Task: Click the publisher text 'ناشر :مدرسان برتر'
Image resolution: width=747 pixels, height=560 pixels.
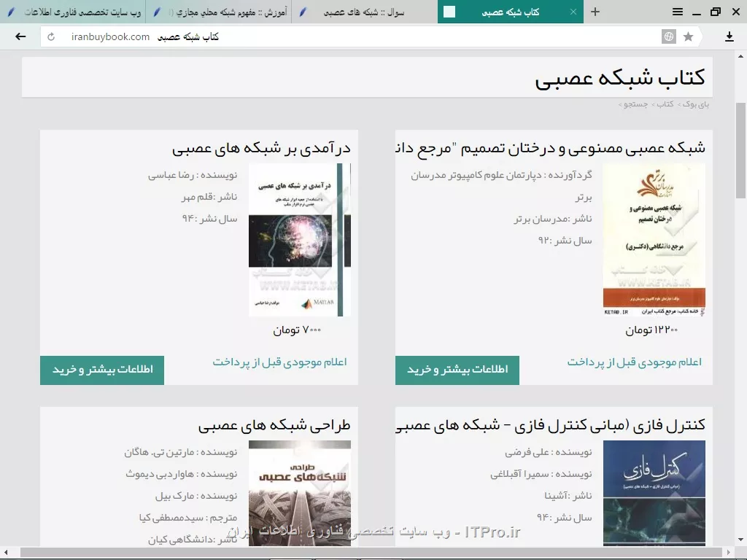Action: [553, 219]
